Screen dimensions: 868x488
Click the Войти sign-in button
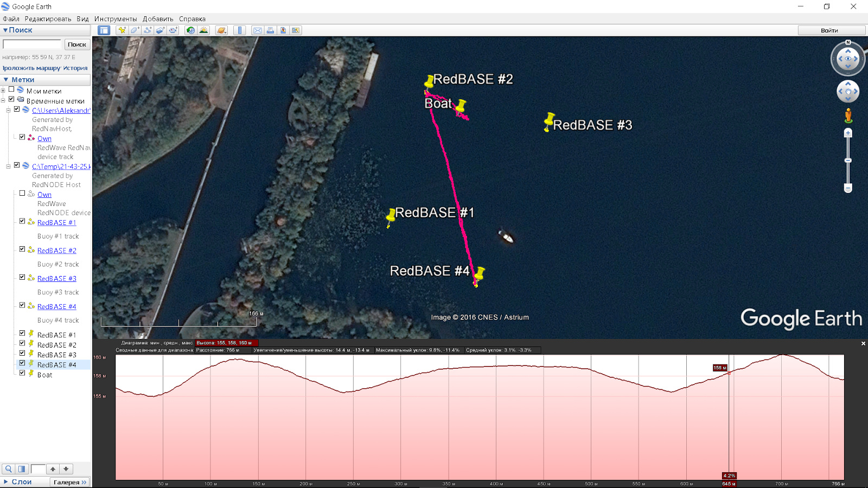pos(829,30)
